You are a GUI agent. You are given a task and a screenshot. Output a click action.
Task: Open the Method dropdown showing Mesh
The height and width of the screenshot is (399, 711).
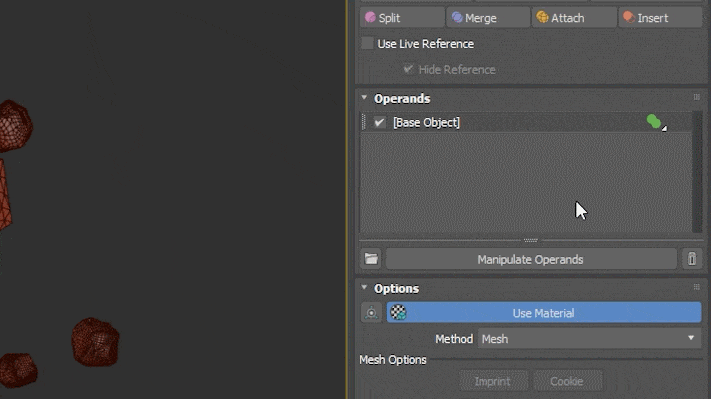pos(589,339)
